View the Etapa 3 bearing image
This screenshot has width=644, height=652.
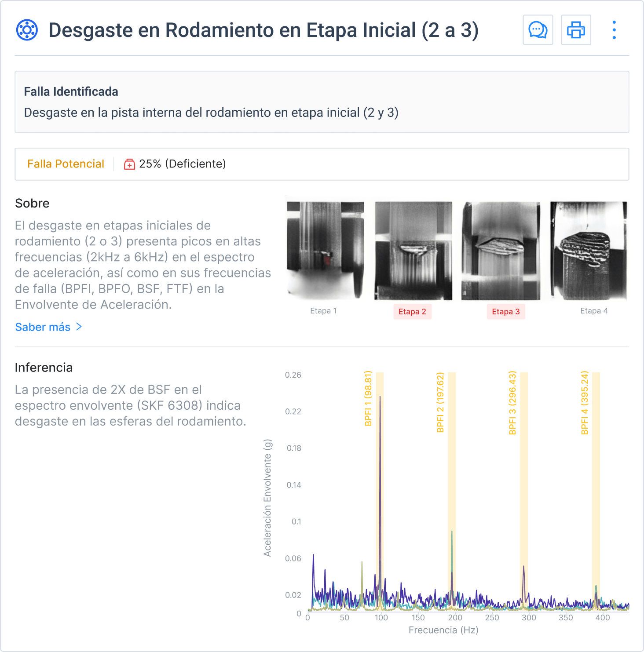point(501,251)
